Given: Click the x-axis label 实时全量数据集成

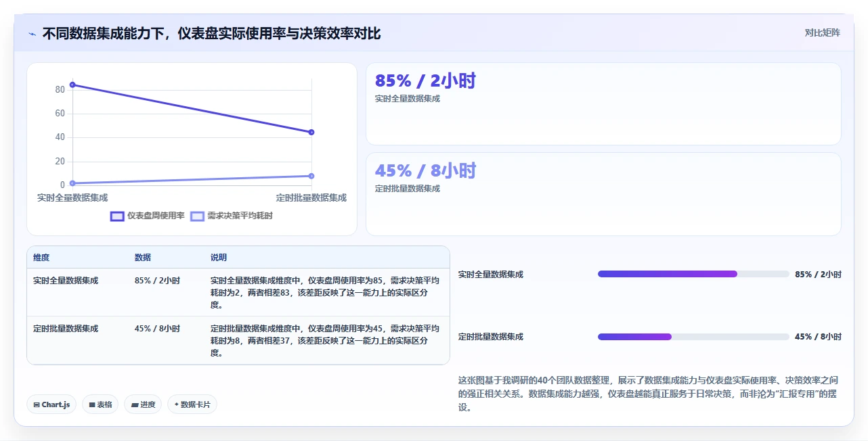Looking at the screenshot, I should pyautogui.click(x=72, y=198).
